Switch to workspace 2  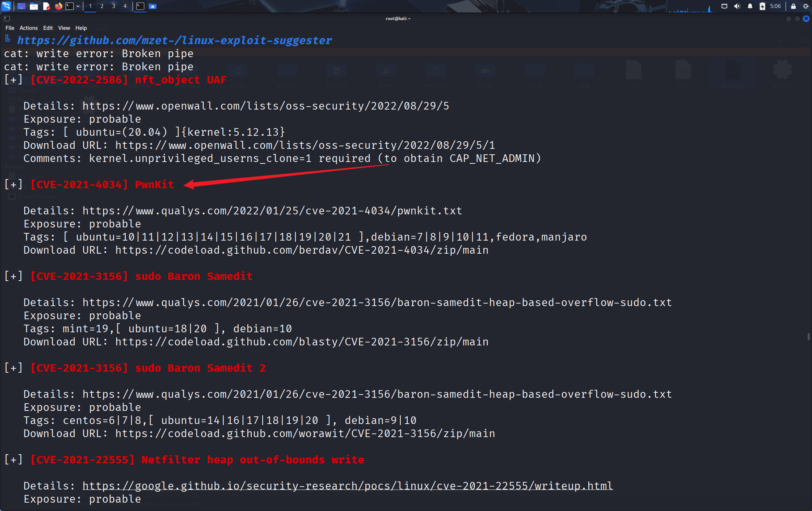click(102, 6)
